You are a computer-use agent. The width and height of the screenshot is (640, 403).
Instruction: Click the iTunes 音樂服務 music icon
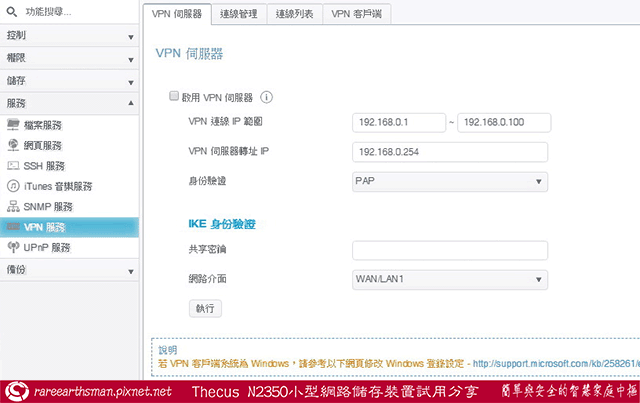(13, 186)
